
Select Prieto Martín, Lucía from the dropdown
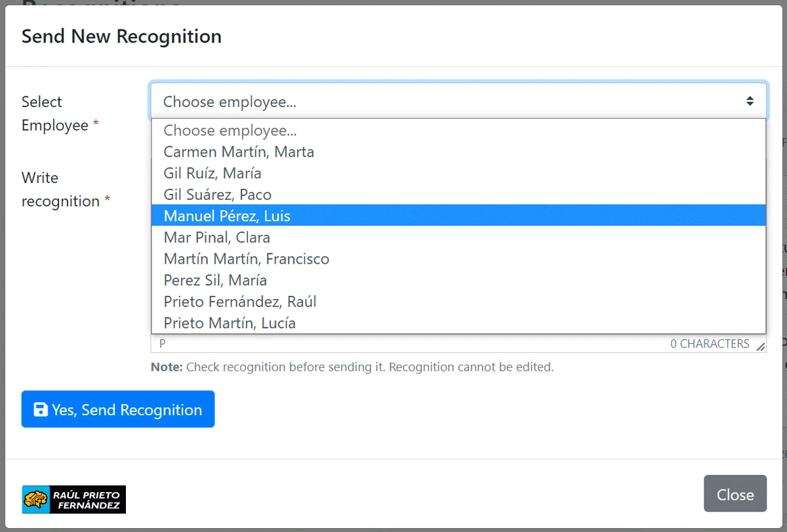click(x=230, y=323)
